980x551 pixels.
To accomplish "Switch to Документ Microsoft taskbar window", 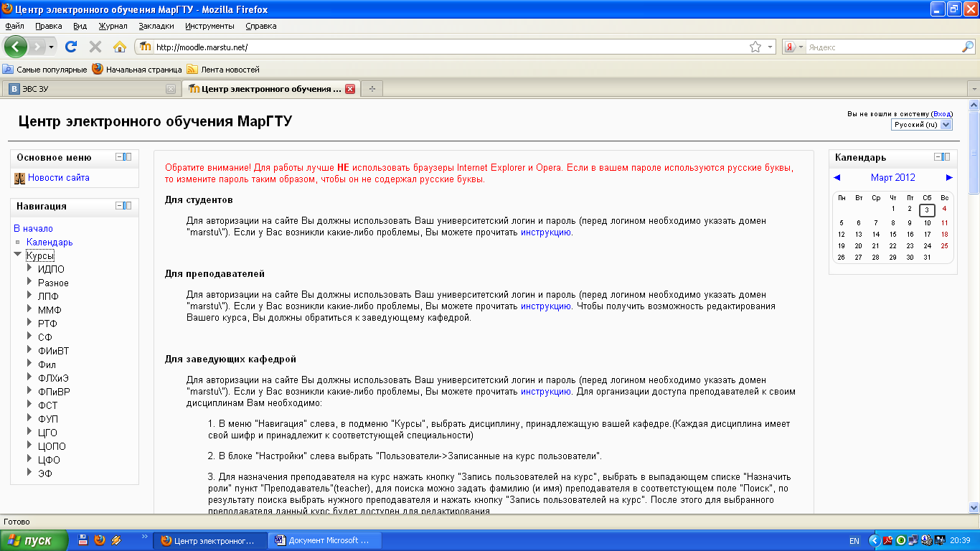I will click(326, 540).
